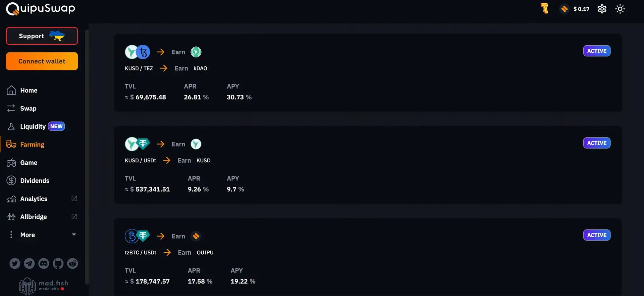The height and width of the screenshot is (296, 644).
Task: Click the Support Ukraine button
Action: tap(42, 36)
